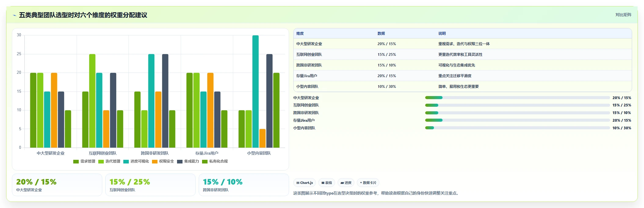The image size is (644, 208).
Task: Open the 15% / 10% data card for 跨国非研发团队
Action: [244, 185]
